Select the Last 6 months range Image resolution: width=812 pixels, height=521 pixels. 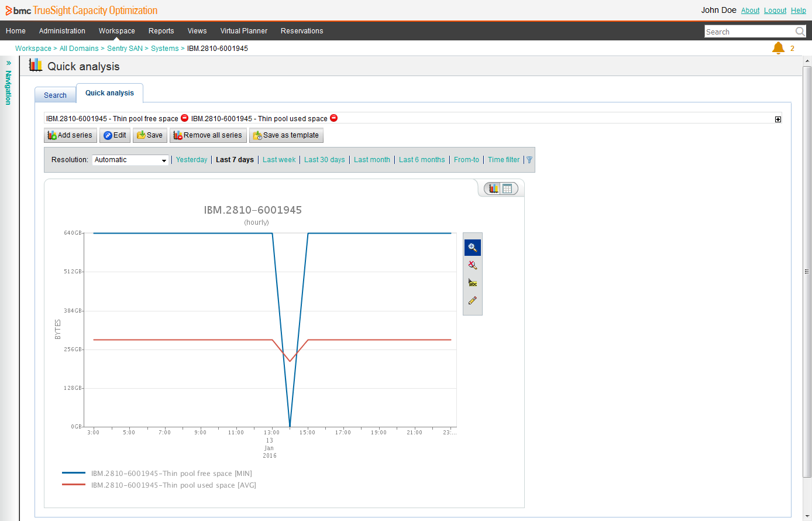pos(422,160)
